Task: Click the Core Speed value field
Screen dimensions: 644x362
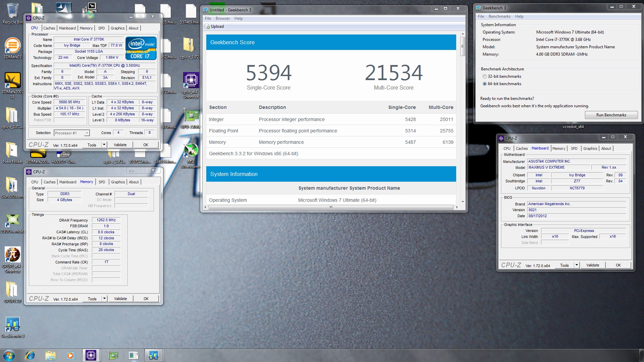Action: click(70, 102)
